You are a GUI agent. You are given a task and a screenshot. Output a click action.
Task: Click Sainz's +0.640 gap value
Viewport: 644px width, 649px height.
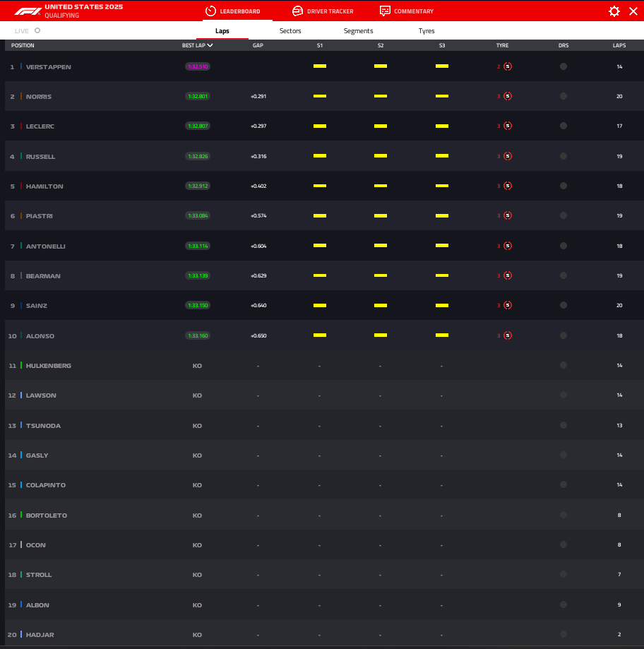[258, 306]
